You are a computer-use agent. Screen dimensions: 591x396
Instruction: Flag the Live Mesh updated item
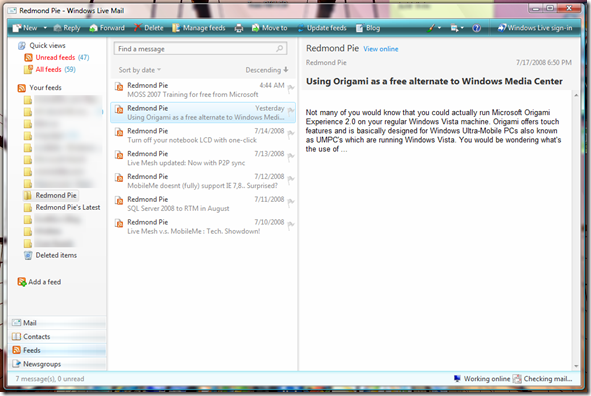point(291,157)
